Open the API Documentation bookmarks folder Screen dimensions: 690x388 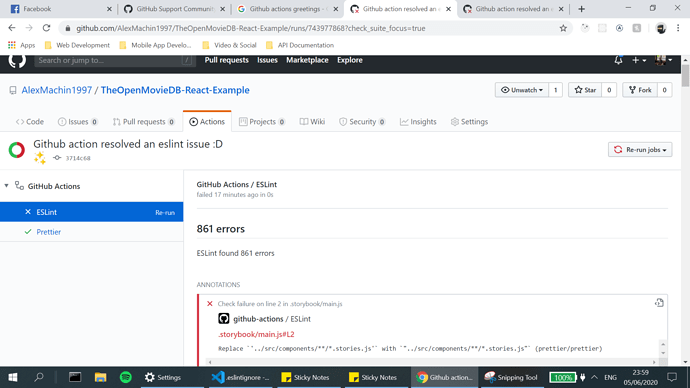click(300, 45)
